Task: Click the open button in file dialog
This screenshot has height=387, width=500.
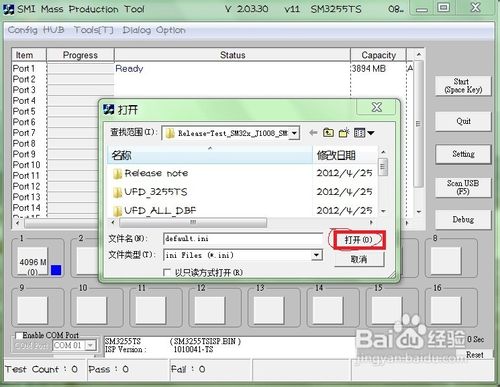Action: 359,240
